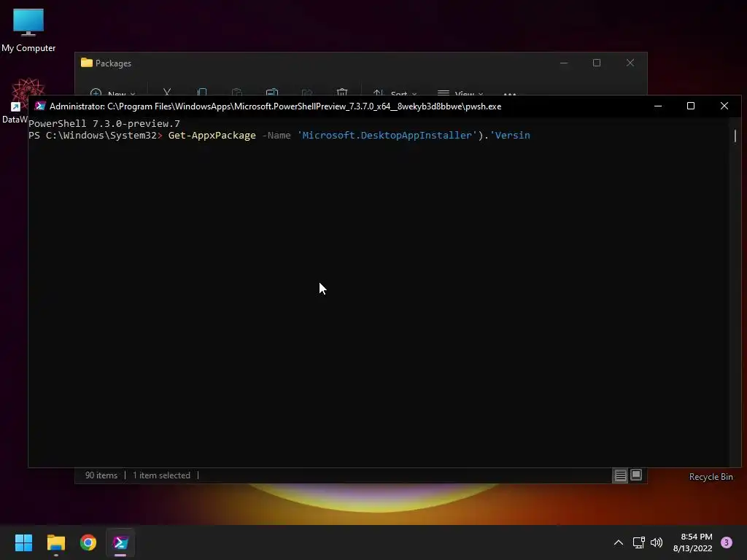Open File Explorer from the taskbar

tap(55, 542)
